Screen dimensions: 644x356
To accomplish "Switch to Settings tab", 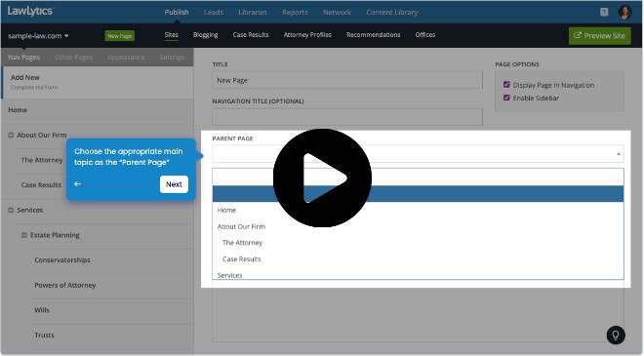I will (x=172, y=58).
